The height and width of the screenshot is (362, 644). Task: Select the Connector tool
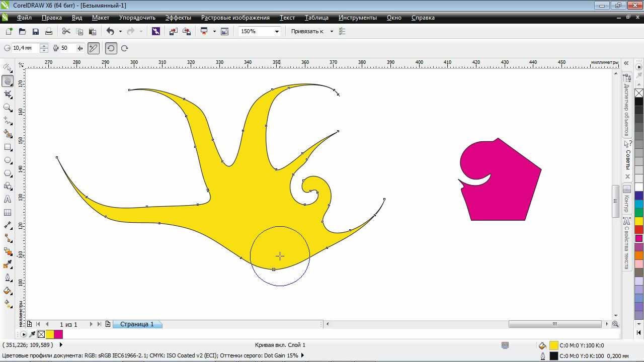(x=8, y=238)
